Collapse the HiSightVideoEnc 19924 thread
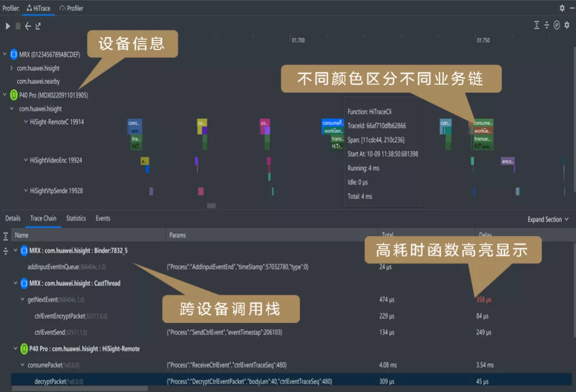 [x=26, y=160]
